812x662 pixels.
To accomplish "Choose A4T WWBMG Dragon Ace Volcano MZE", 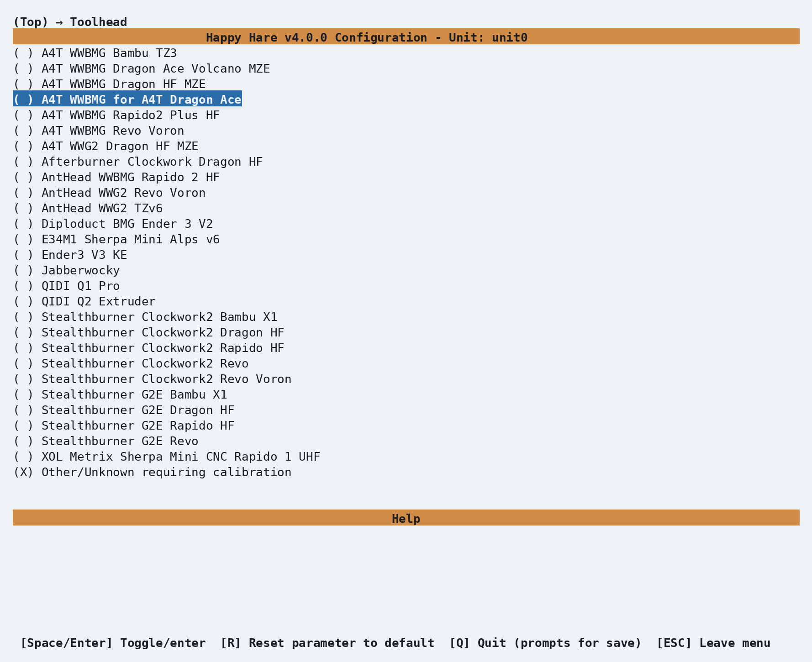I will 142,68.
